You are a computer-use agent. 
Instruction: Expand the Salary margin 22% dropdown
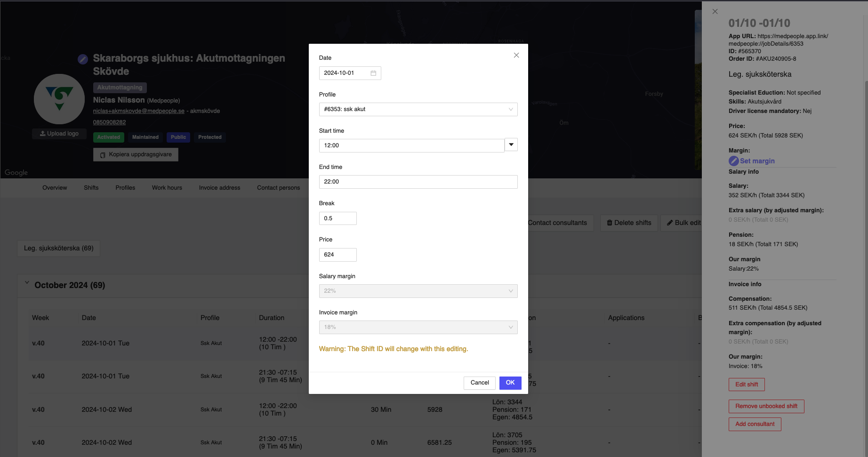click(x=418, y=291)
